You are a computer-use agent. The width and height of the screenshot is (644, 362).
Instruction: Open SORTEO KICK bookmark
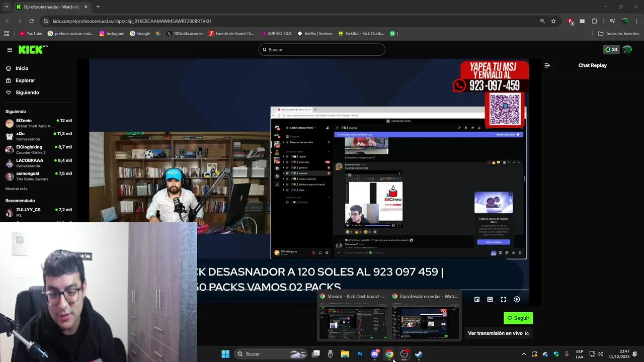[x=276, y=34]
